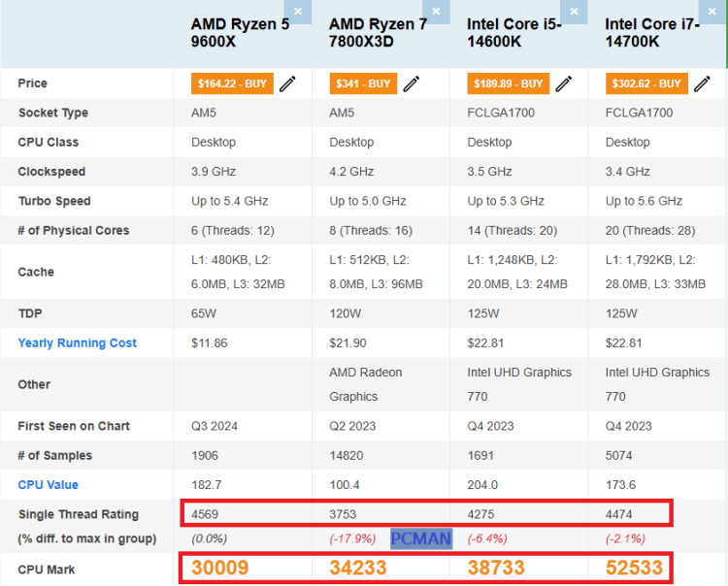Viewport: 728px width, 586px height.
Task: Click the First Seen on Chart label
Action: coord(74,426)
